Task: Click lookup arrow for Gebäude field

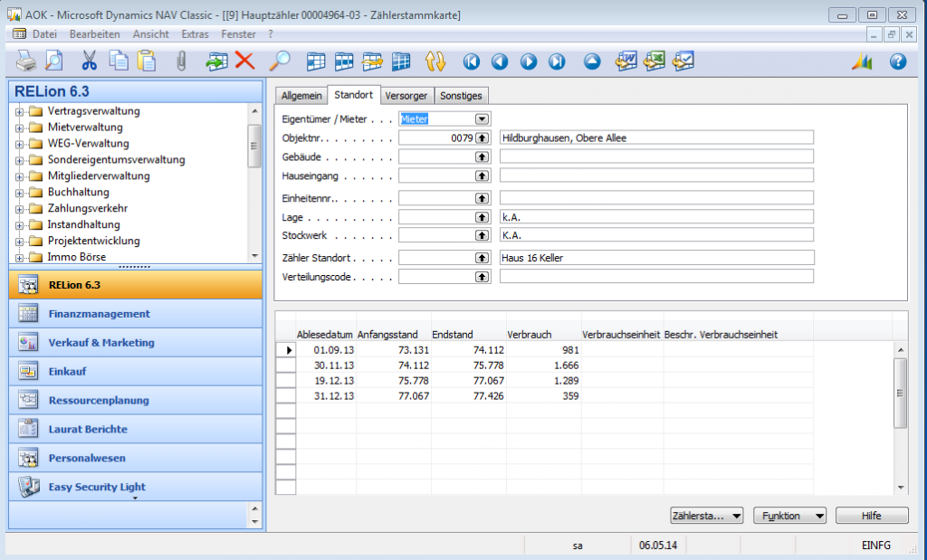Action: click(x=483, y=157)
